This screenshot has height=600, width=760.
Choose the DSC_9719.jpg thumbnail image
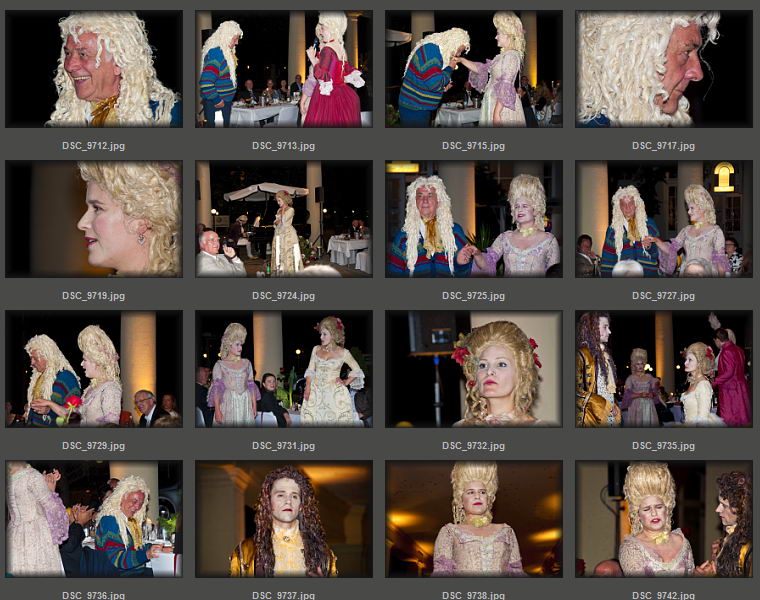pyautogui.click(x=94, y=219)
